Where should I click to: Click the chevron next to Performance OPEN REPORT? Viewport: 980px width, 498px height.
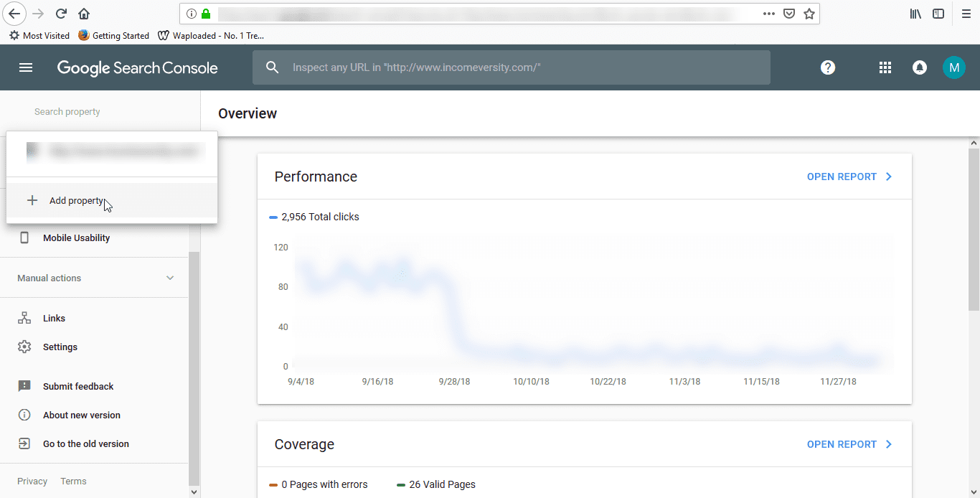tap(889, 177)
